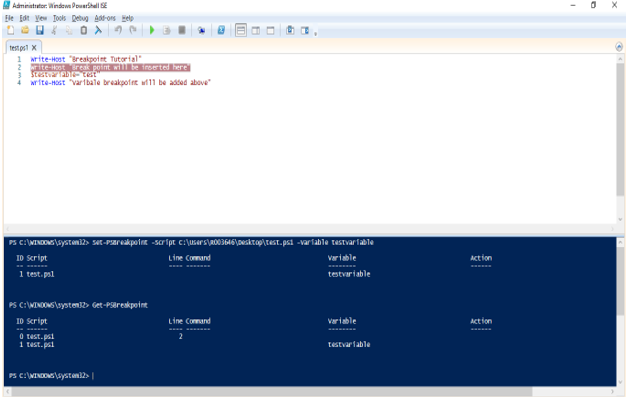This screenshot has width=626, height=397.
Task: Click "testvariable" in the first breakpoint output
Action: click(x=349, y=274)
